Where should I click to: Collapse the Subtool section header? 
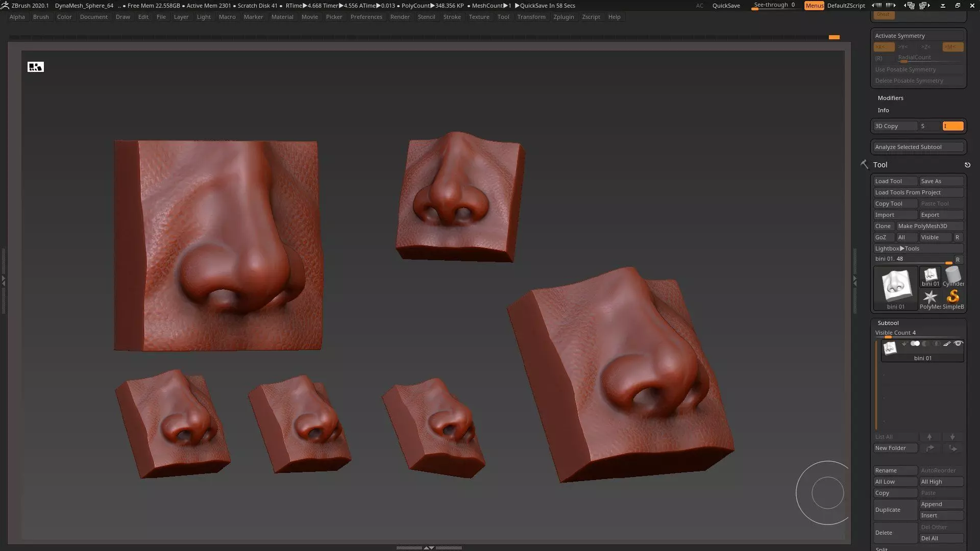coord(888,323)
